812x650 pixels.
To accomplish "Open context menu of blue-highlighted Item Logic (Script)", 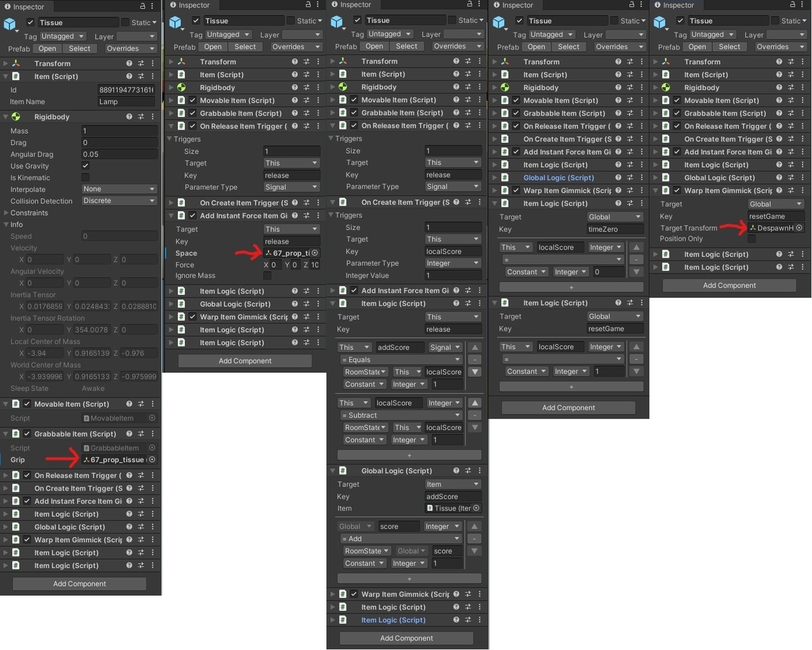I will coord(479,620).
